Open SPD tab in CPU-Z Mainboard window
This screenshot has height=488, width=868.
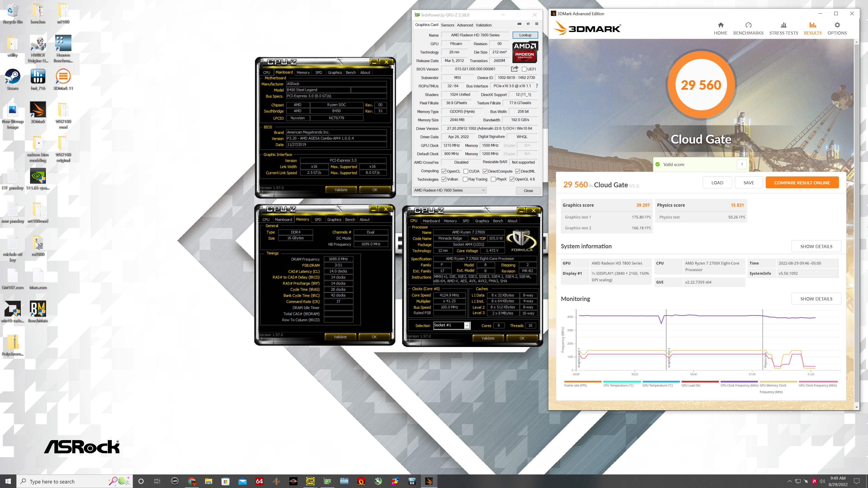click(x=318, y=72)
